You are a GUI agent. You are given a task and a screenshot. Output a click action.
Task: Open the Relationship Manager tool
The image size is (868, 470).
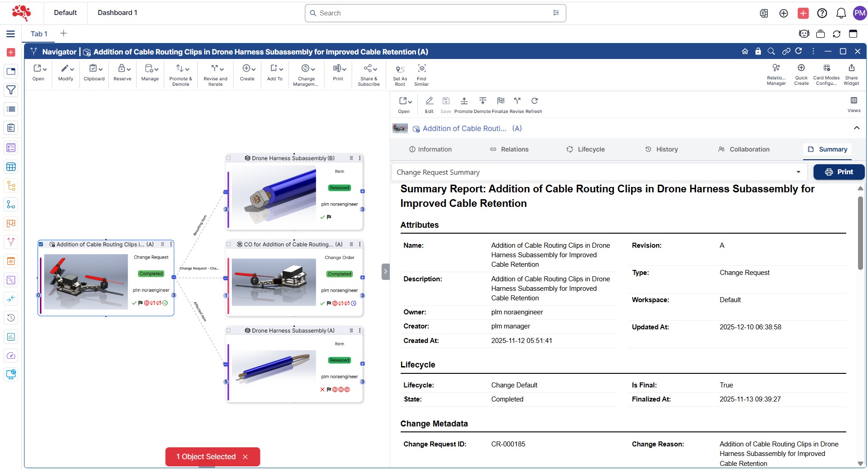(776, 68)
